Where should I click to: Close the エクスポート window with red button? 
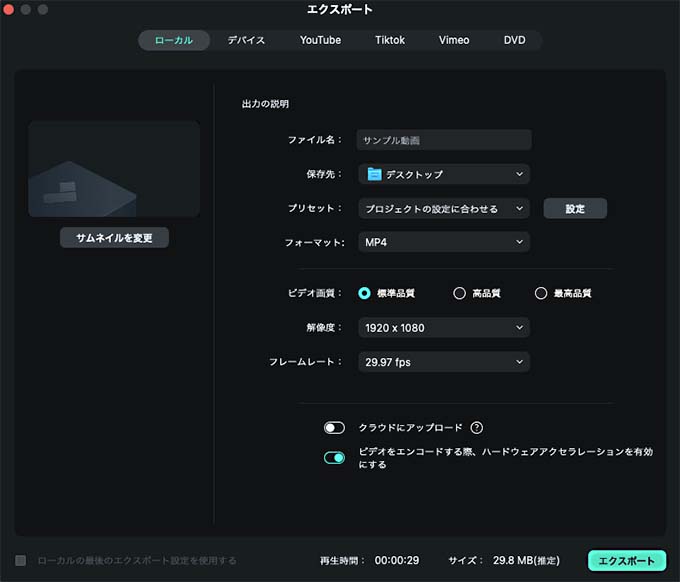8,9
